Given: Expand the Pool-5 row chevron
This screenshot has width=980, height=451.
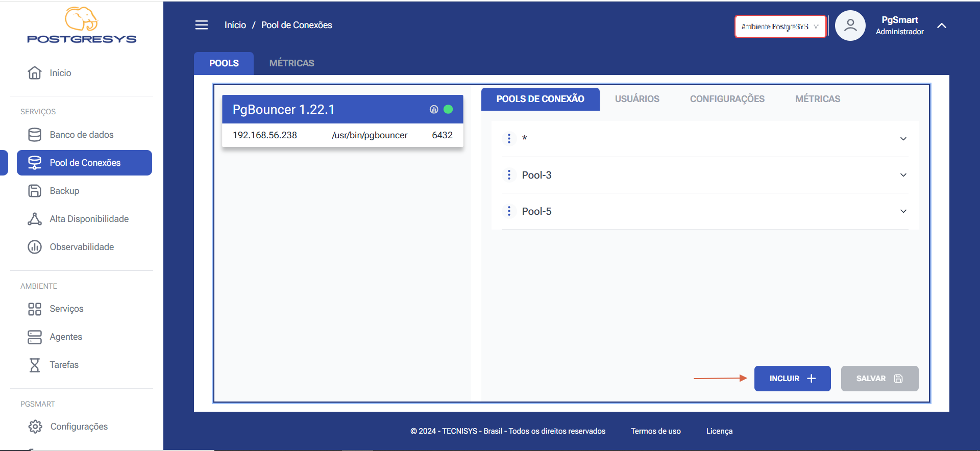Looking at the screenshot, I should (903, 211).
